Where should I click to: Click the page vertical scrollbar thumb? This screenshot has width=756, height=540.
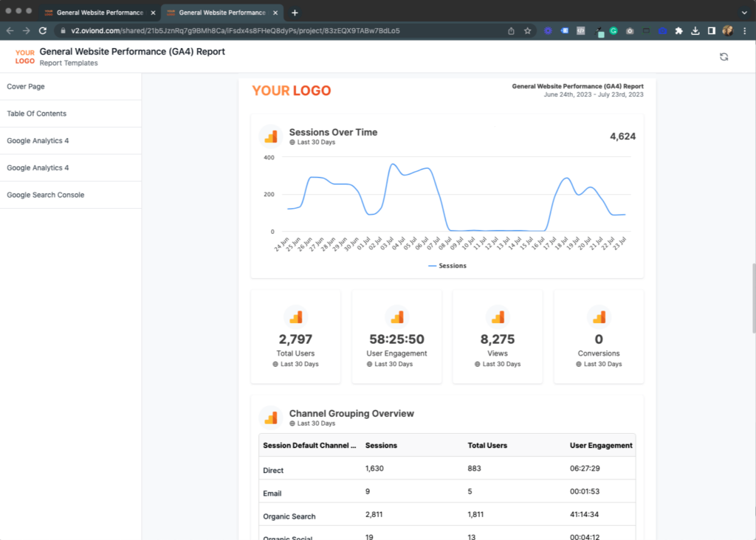(754, 298)
